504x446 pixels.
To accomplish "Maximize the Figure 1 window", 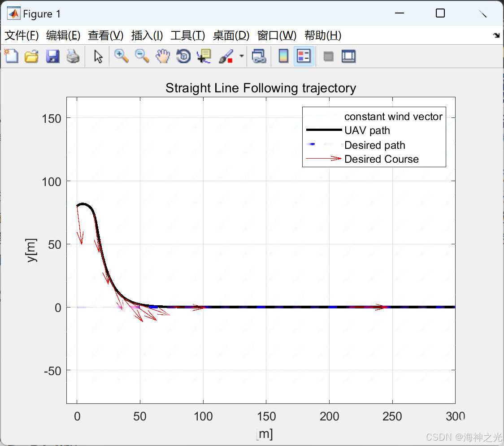I will 440,13.
